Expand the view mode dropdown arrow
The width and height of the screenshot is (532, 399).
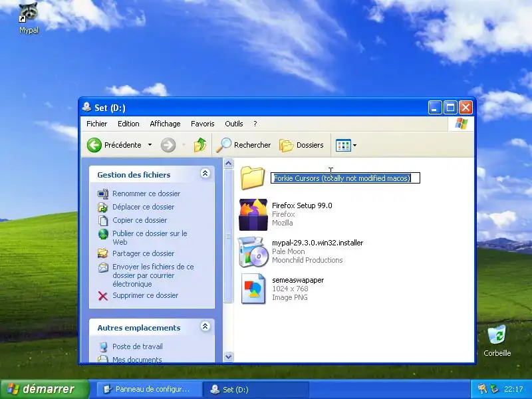355,145
